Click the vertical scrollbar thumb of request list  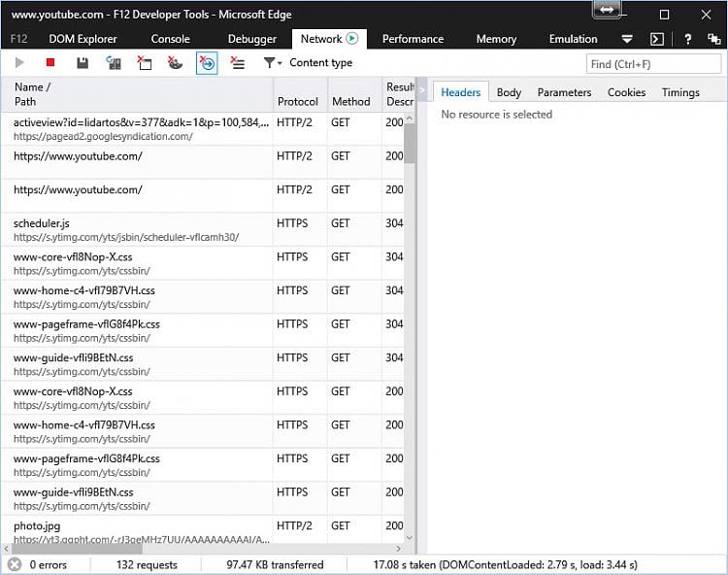tap(409, 144)
